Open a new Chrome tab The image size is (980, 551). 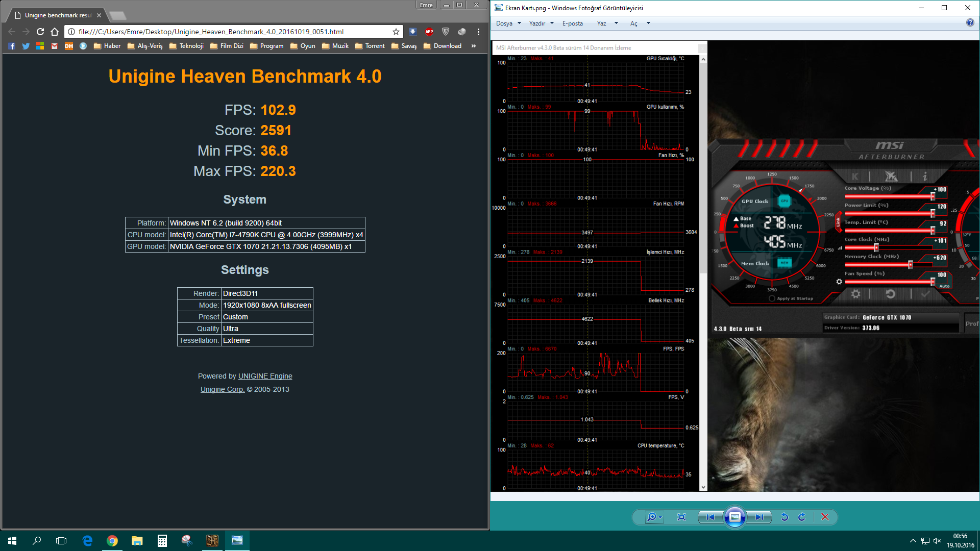click(x=117, y=15)
